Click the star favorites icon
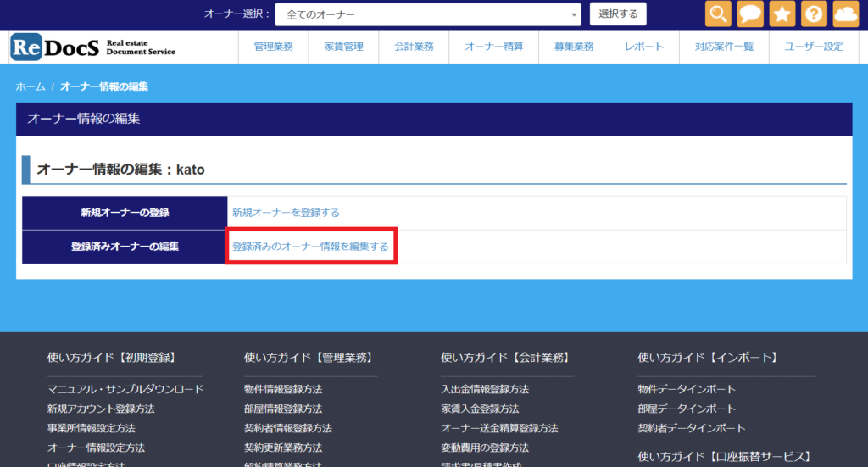The height and width of the screenshot is (467, 868). point(782,14)
